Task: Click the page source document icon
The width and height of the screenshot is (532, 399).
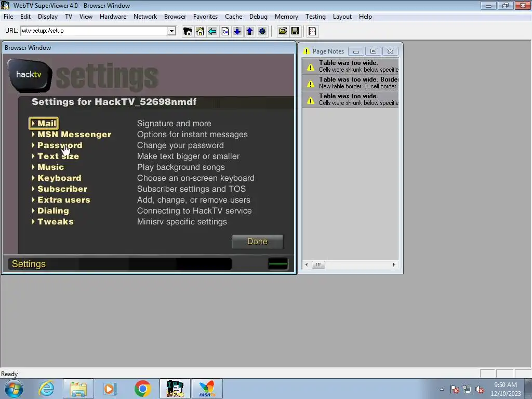Action: pyautogui.click(x=312, y=31)
